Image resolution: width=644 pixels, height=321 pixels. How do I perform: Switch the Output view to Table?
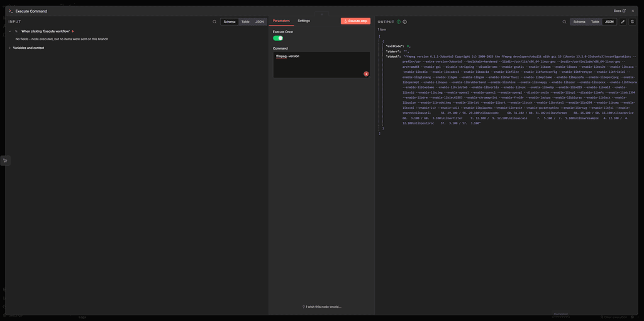[595, 22]
